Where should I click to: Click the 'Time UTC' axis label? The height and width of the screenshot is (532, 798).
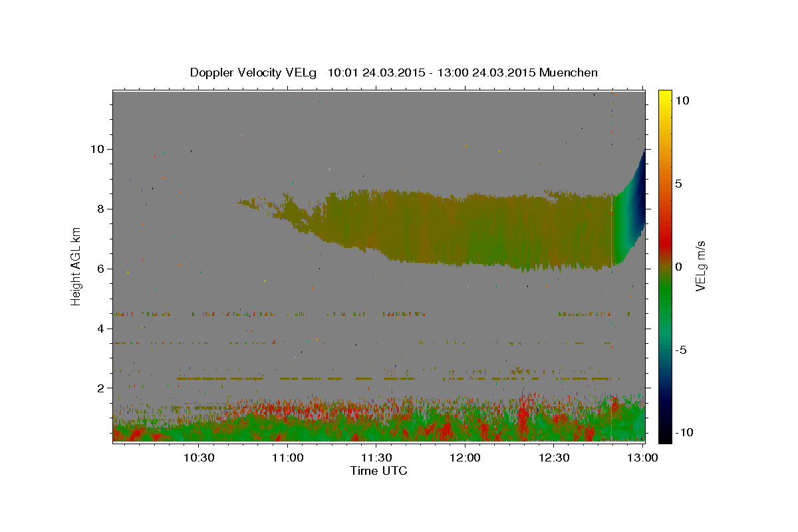click(x=378, y=471)
